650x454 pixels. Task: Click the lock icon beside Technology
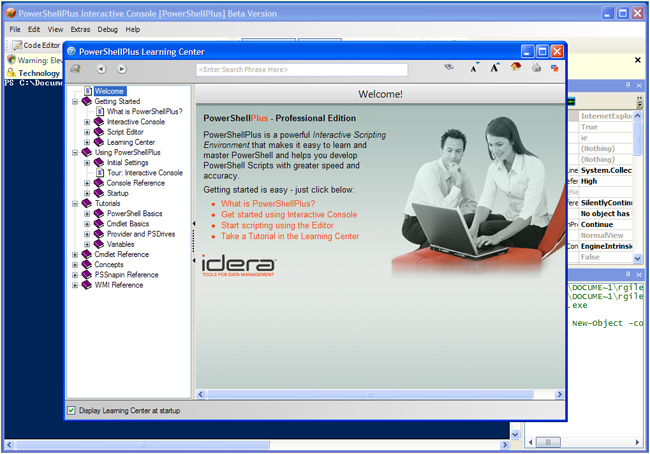(12, 73)
